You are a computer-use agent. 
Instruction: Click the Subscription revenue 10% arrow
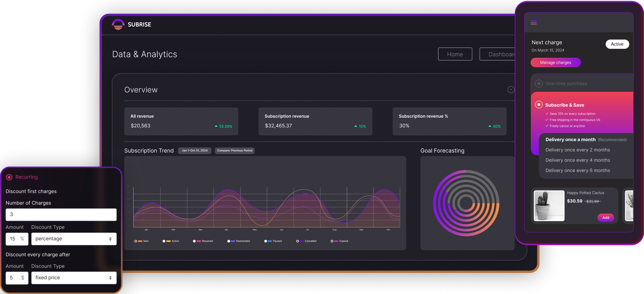coord(356,126)
